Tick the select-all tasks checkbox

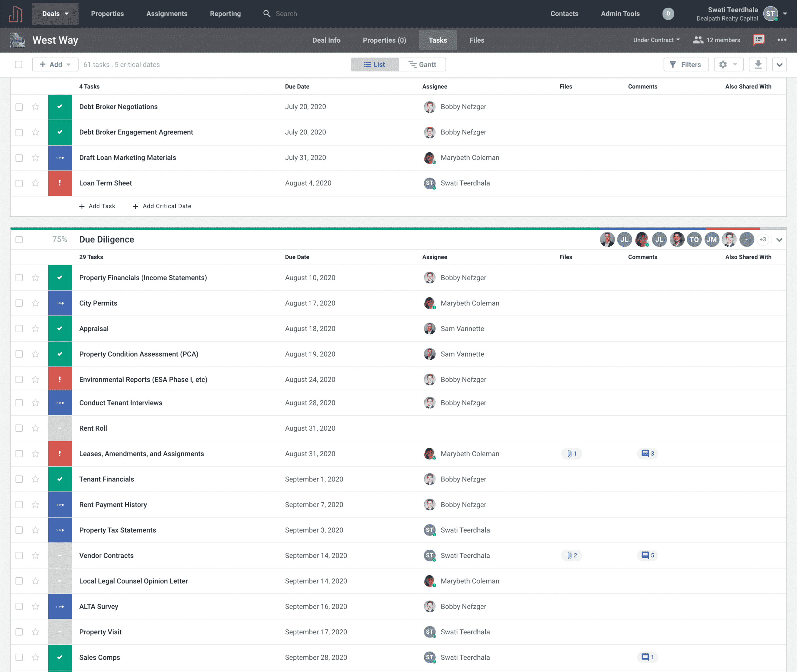[18, 64]
